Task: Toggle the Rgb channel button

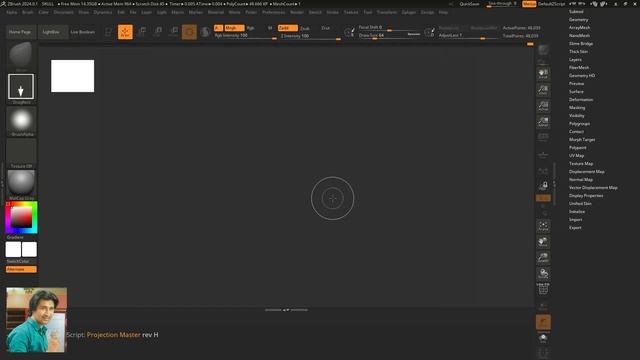Action: tap(251, 28)
